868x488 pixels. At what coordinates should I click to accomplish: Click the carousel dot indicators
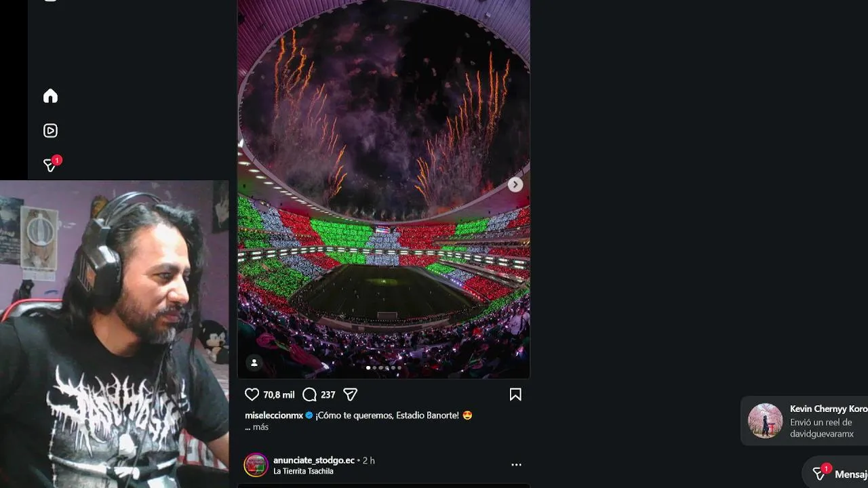[x=384, y=367]
